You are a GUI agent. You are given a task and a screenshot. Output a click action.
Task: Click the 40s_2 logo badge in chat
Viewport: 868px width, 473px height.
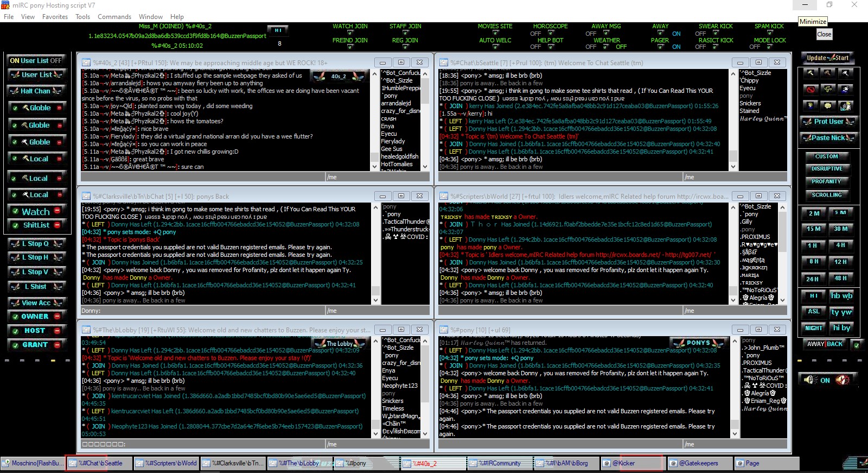tap(339, 76)
